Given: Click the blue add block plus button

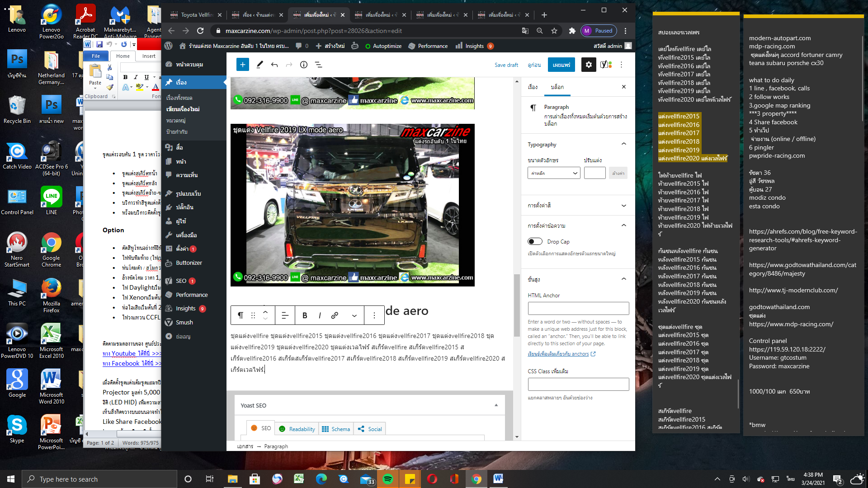Looking at the screenshot, I should click(x=243, y=65).
